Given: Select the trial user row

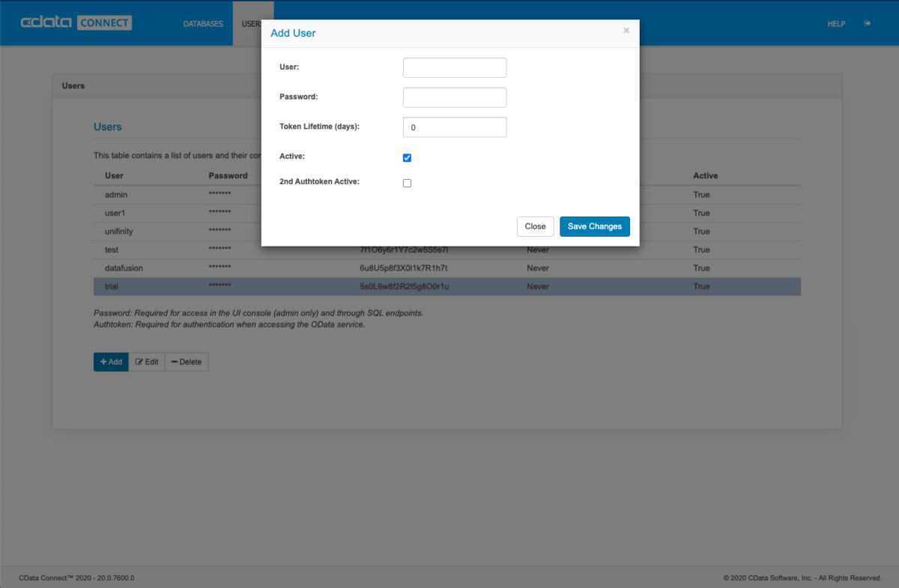Looking at the screenshot, I should tap(447, 286).
